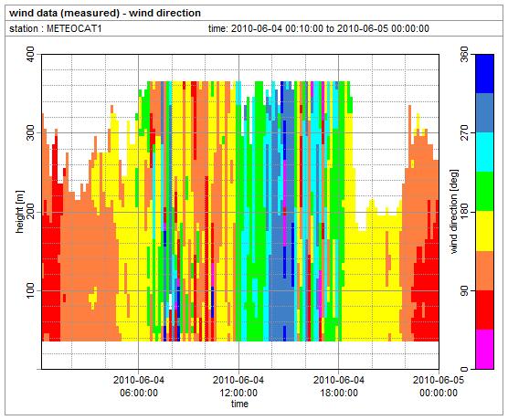Click the yellow colorbar segment
508x420 pixels.
point(484,231)
